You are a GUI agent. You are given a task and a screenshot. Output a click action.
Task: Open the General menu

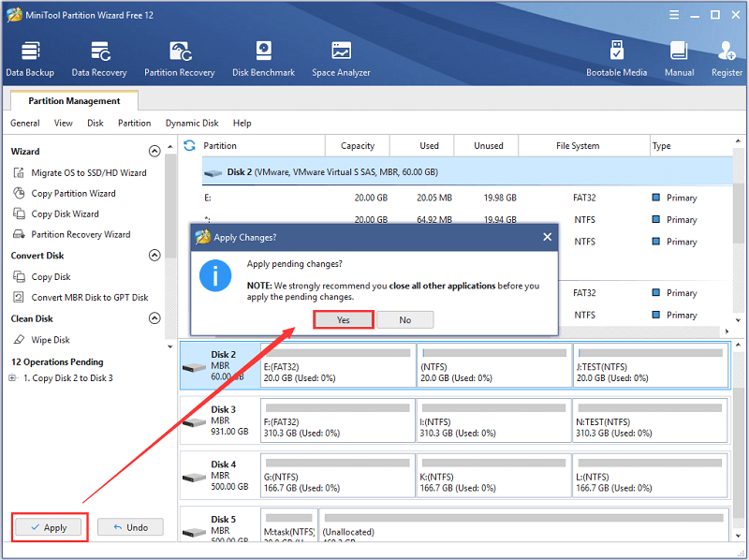point(25,124)
